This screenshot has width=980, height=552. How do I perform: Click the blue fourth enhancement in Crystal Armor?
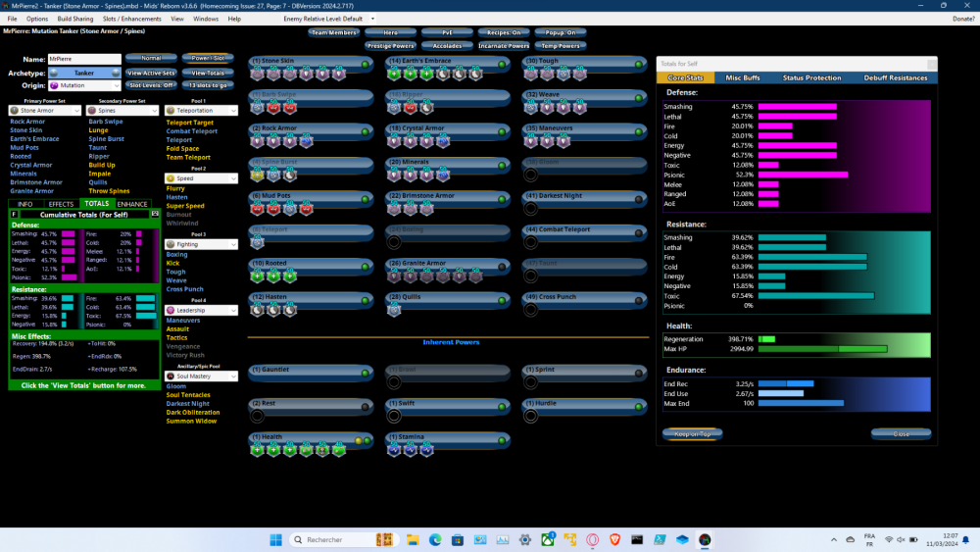[x=443, y=140]
